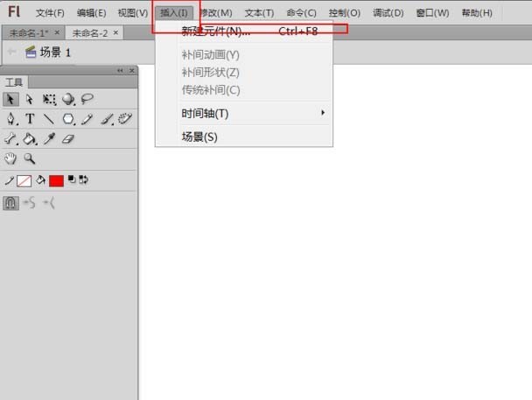Select the Free Transform tool

pos(49,100)
